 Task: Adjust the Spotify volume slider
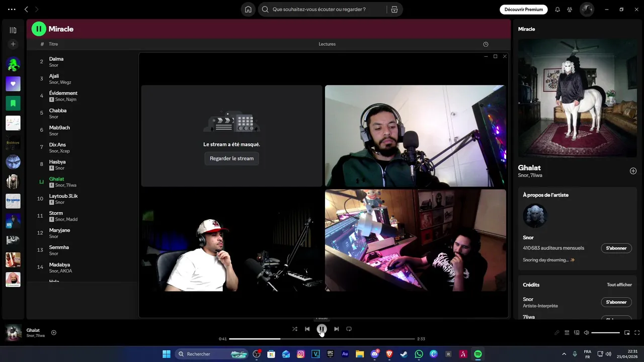coord(605,333)
